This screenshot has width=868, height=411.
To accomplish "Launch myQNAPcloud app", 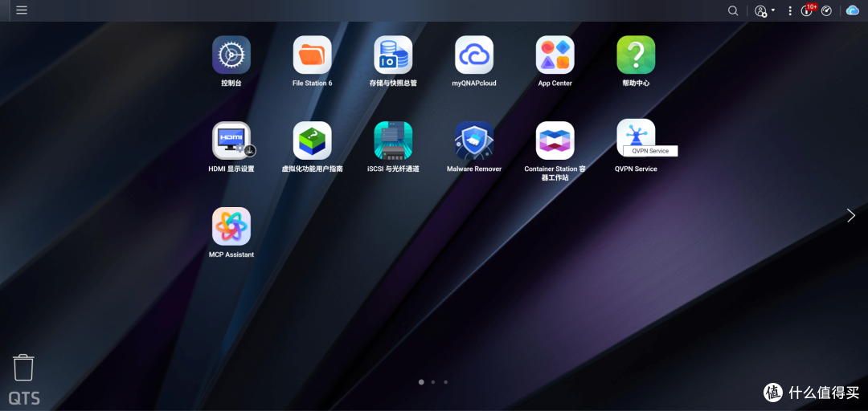I will click(474, 55).
